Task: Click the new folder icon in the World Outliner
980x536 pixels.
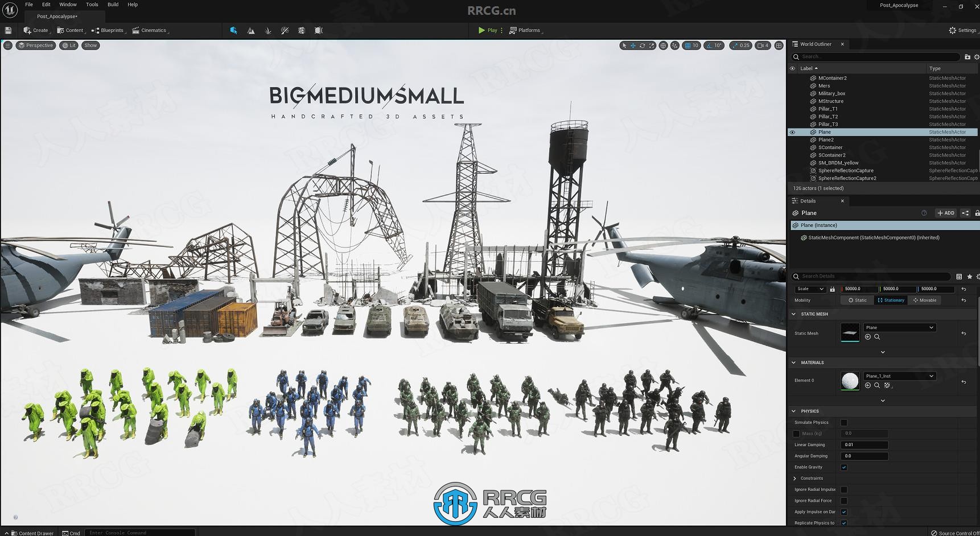Action: [967, 57]
